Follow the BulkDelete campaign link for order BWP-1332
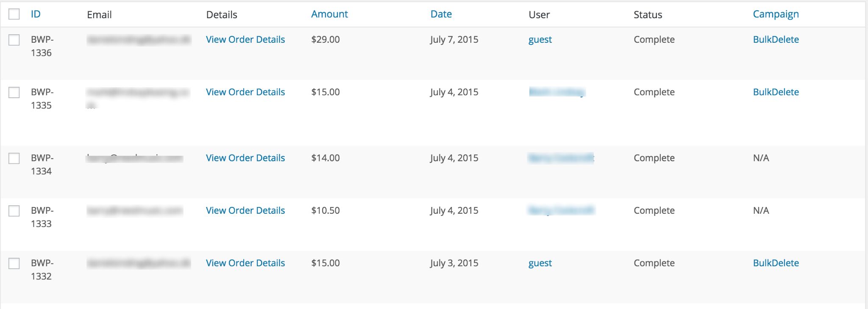The image size is (868, 309). pos(776,263)
